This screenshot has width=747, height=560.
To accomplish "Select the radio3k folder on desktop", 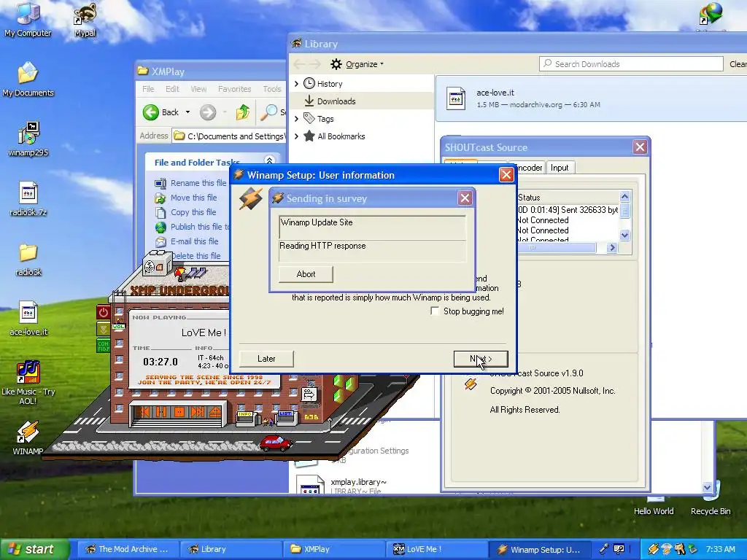I will pyautogui.click(x=28, y=260).
